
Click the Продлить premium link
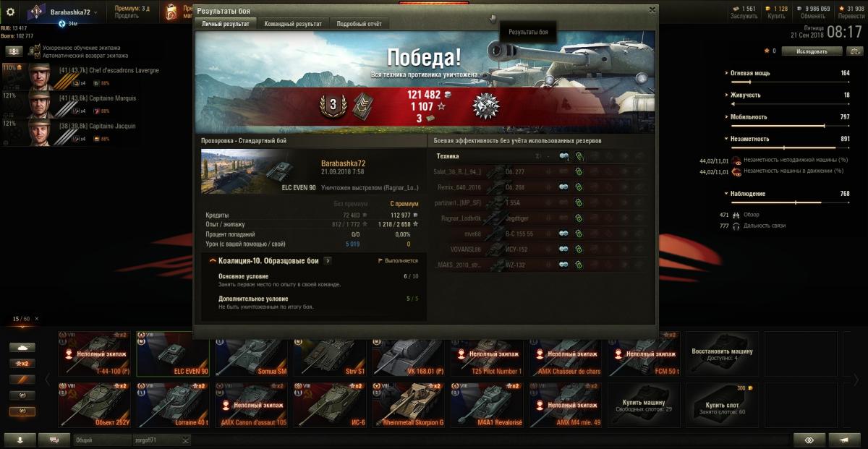(x=127, y=16)
